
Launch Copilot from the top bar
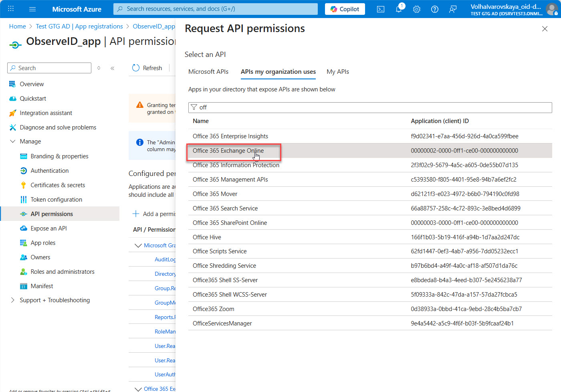[x=345, y=9]
